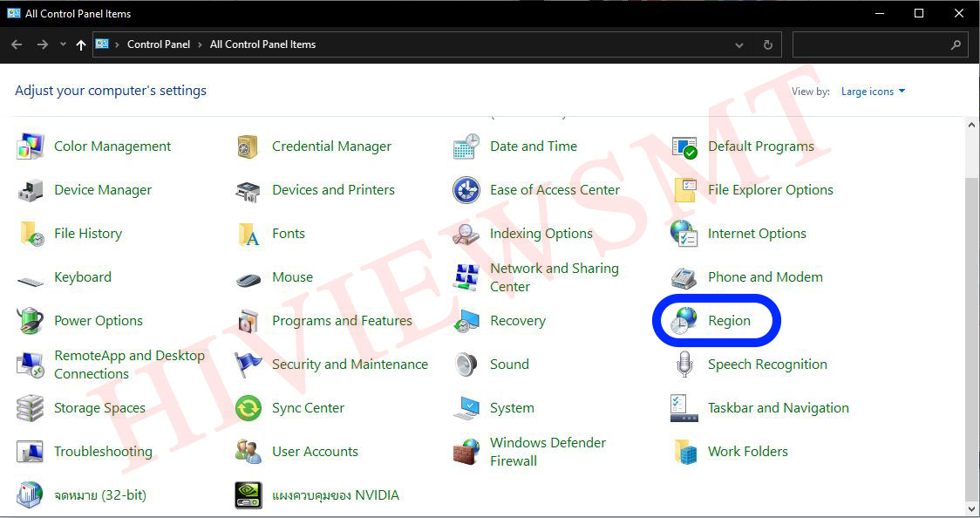Open the Region globe icon
The image size is (980, 518).
pyautogui.click(x=684, y=321)
